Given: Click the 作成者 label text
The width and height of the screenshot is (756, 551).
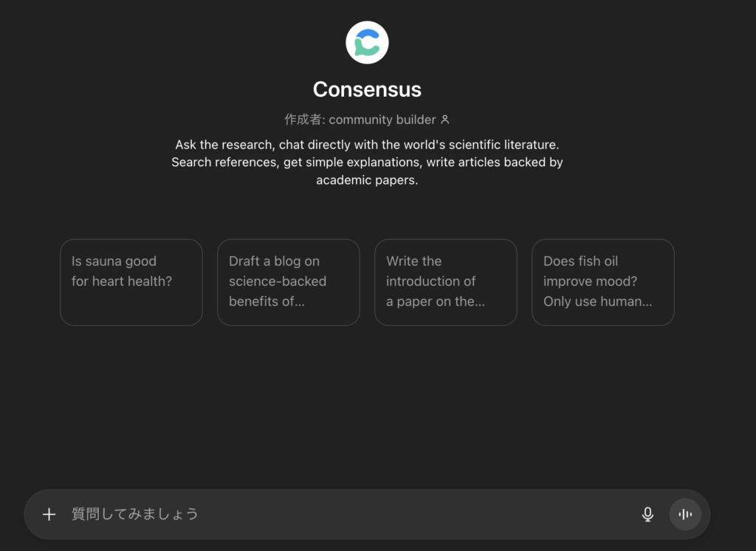Looking at the screenshot, I should (302, 120).
